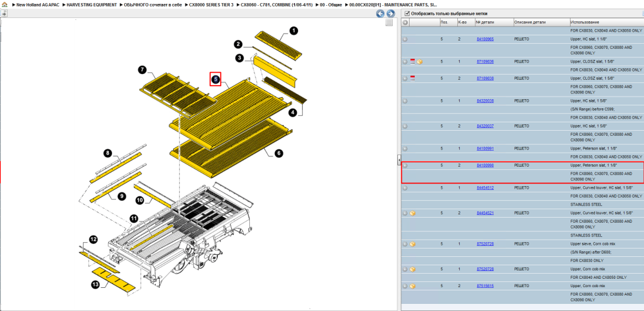Expand the row for part 84320038
This screenshot has height=311, width=644.
[x=405, y=100]
